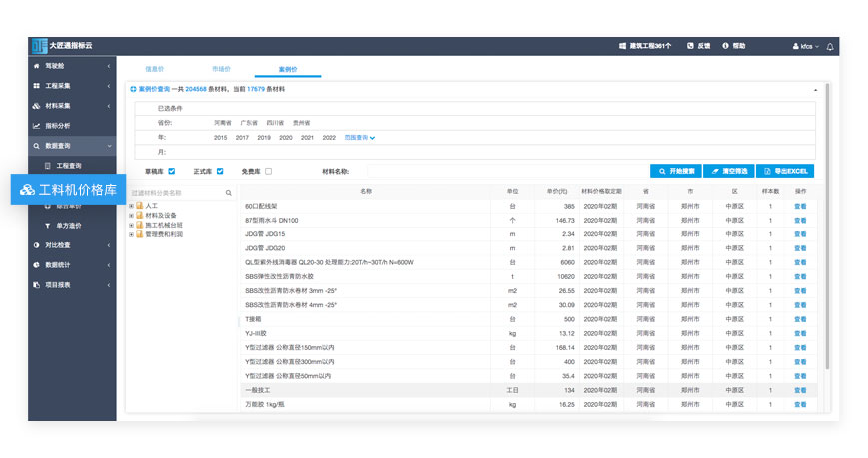Open the notification bell
868x458 pixels.
click(x=830, y=47)
